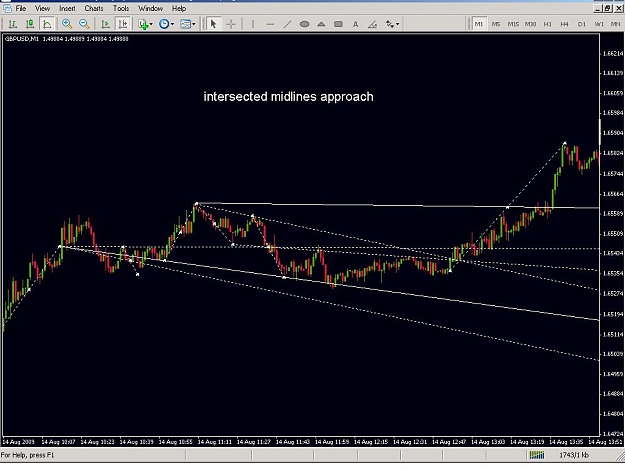Select the rectangle drawing tool
625x469 pixels.
point(338,24)
